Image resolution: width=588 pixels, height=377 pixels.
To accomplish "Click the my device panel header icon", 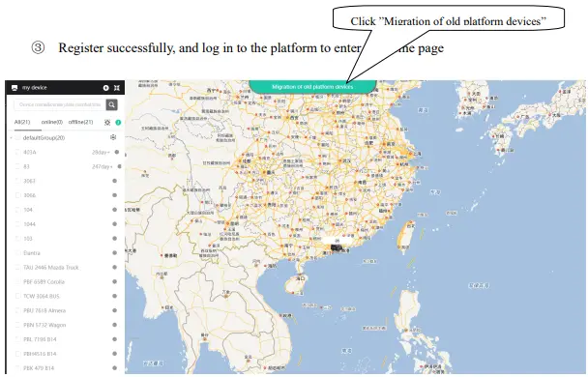I will pos(15,88).
